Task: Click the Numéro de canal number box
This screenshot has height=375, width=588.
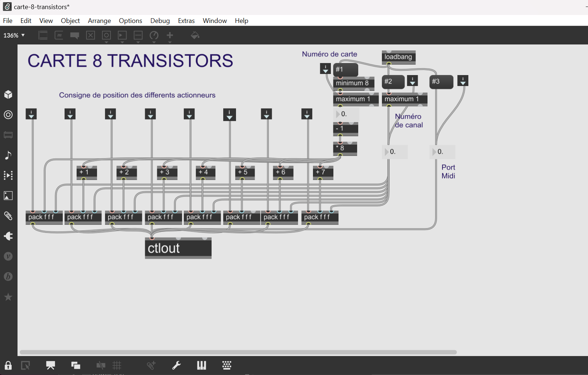Action: [x=395, y=152]
